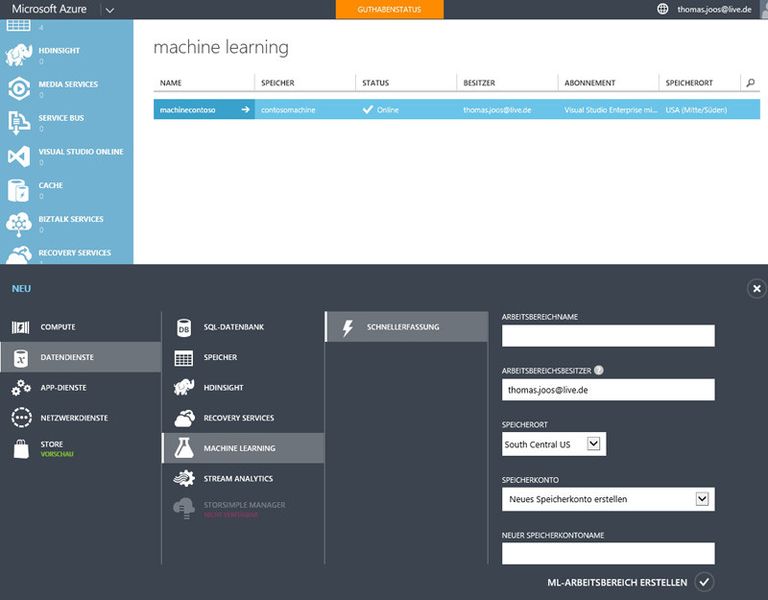The image size is (768, 600).
Task: Select the Compute icon in Neu panel
Action: [21, 327]
